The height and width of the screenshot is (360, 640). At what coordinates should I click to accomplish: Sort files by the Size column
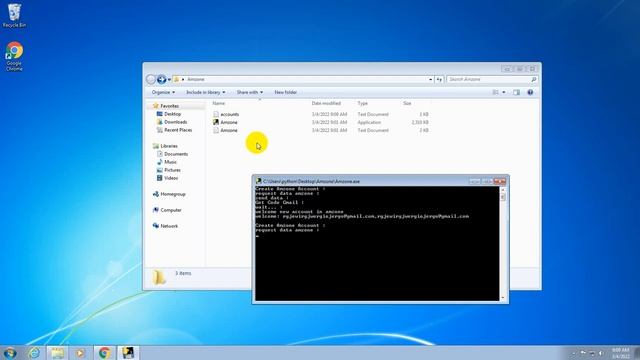[407, 103]
